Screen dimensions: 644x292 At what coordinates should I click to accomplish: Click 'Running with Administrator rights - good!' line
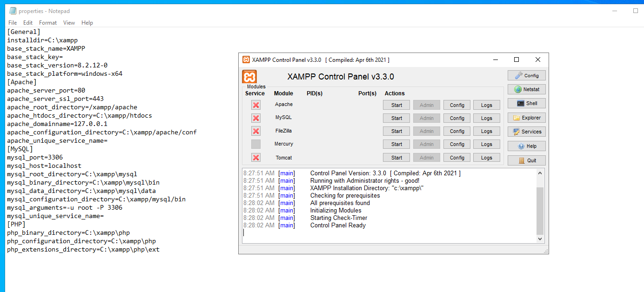tap(365, 181)
